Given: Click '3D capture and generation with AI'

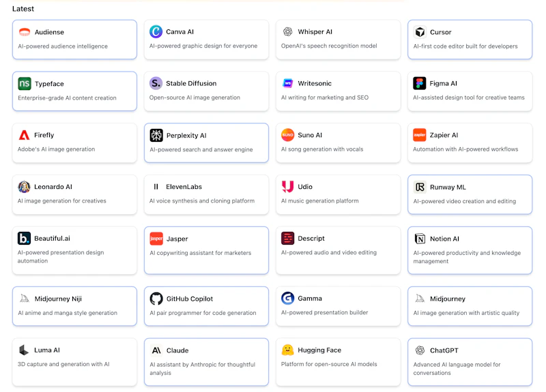Looking at the screenshot, I should (x=63, y=364).
